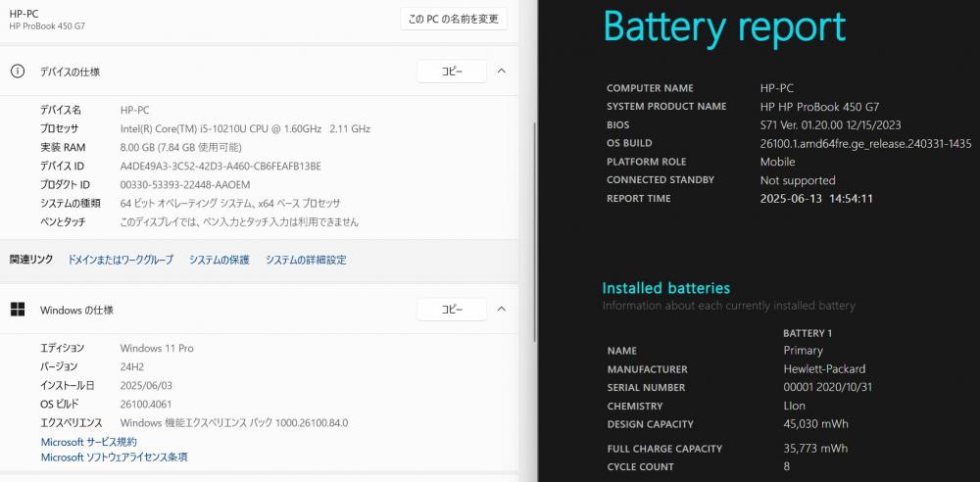
Task: Select edition value Windows 11 Pro
Action: 157,348
